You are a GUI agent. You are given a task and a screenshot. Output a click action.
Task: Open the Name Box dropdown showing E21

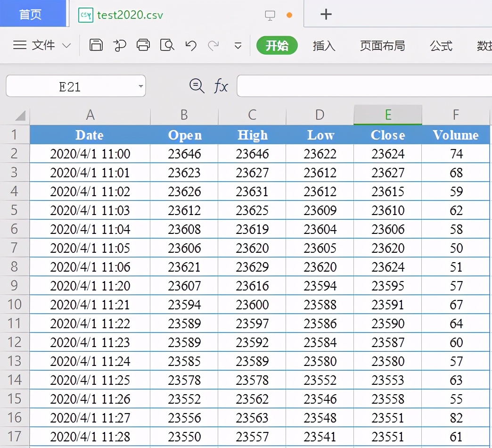click(x=140, y=86)
